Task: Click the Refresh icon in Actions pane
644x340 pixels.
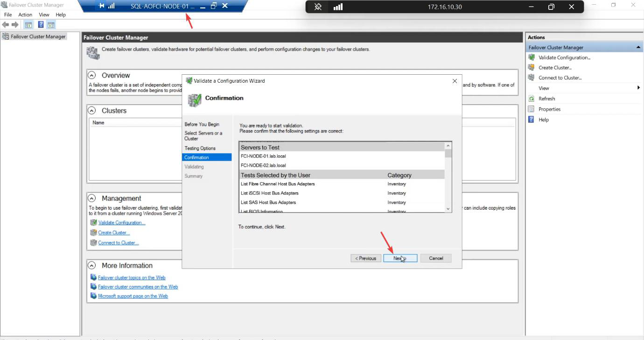Action: (531, 99)
